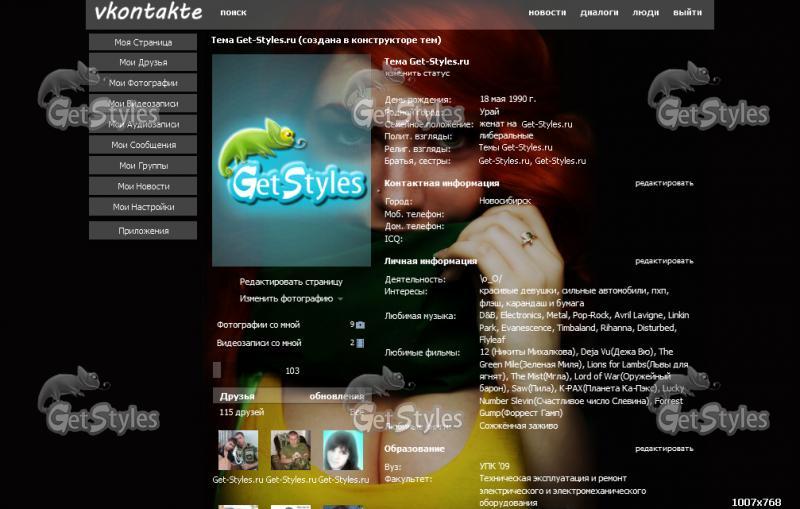Click the rating bar showing 103
Screen dimensions: 800x509
291,370
